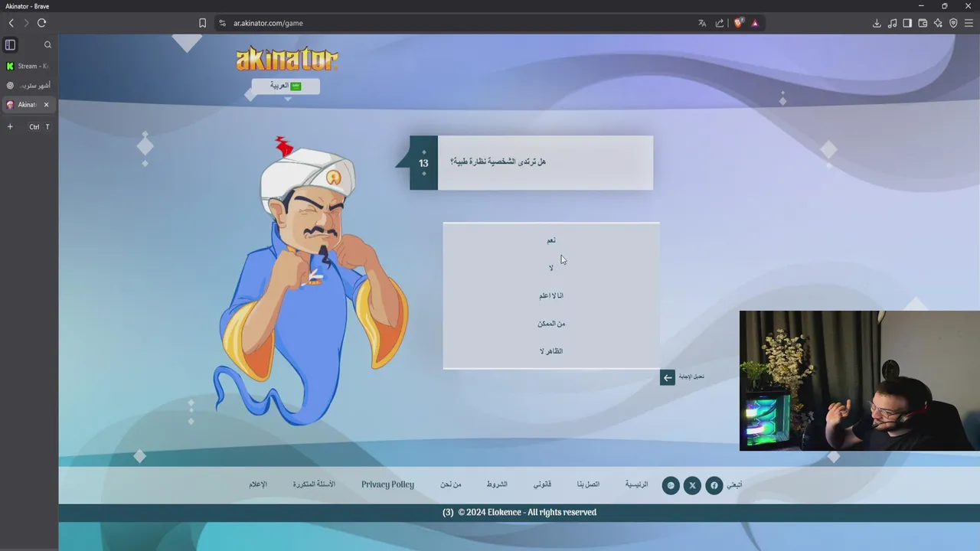This screenshot has width=980, height=551.
Task: Share this page via the share icon
Action: pyautogui.click(x=720, y=23)
